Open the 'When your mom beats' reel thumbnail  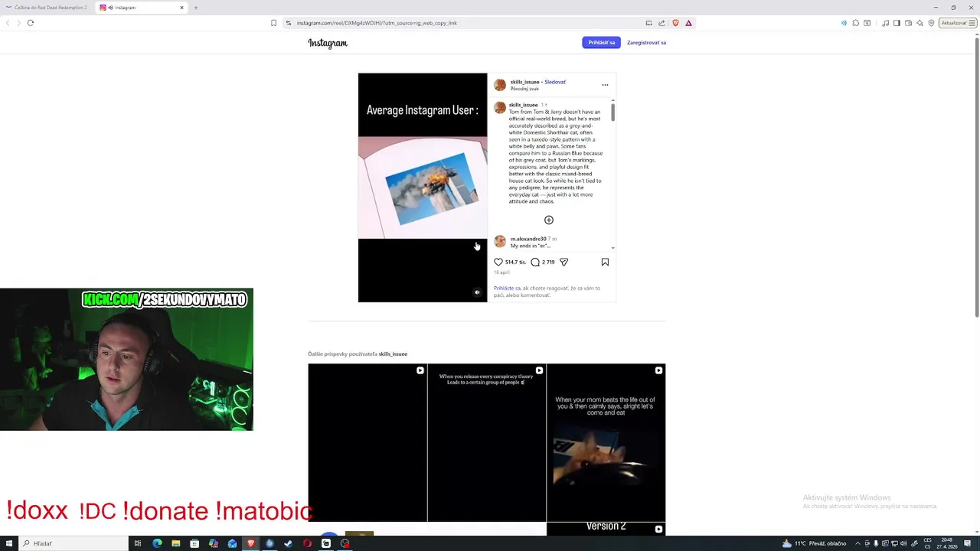606,442
